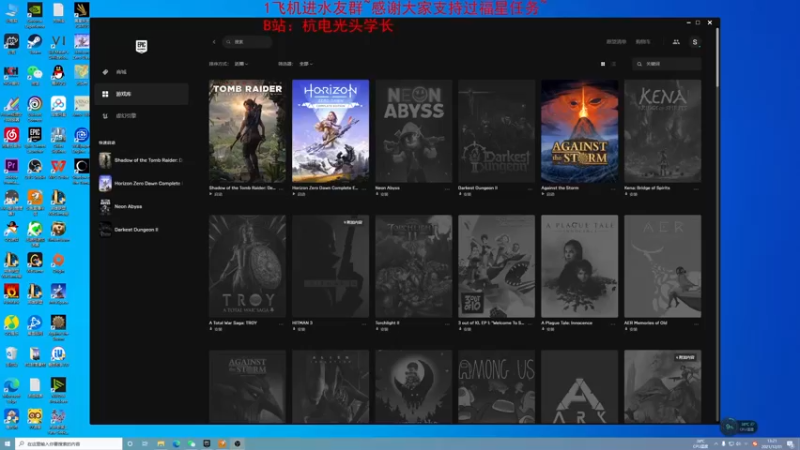The height and width of the screenshot is (450, 800).
Task: Quick launch Shadow of the Tomb Raider from sidebar
Action: pos(141,160)
